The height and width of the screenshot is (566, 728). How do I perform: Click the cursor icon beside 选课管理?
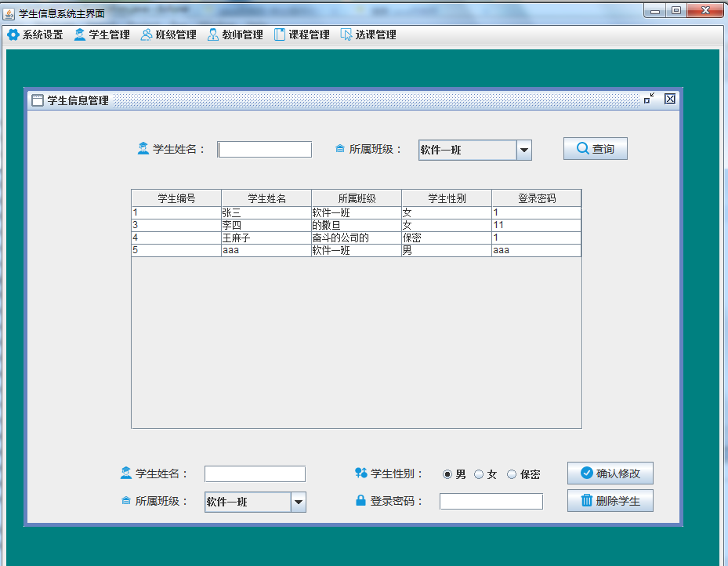[346, 34]
